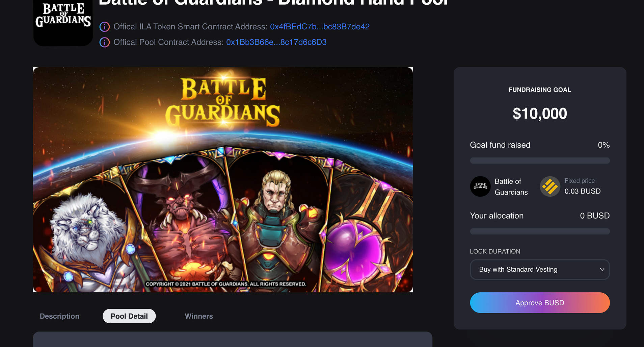
Task: Select the Pool Detail tab
Action: pos(129,316)
